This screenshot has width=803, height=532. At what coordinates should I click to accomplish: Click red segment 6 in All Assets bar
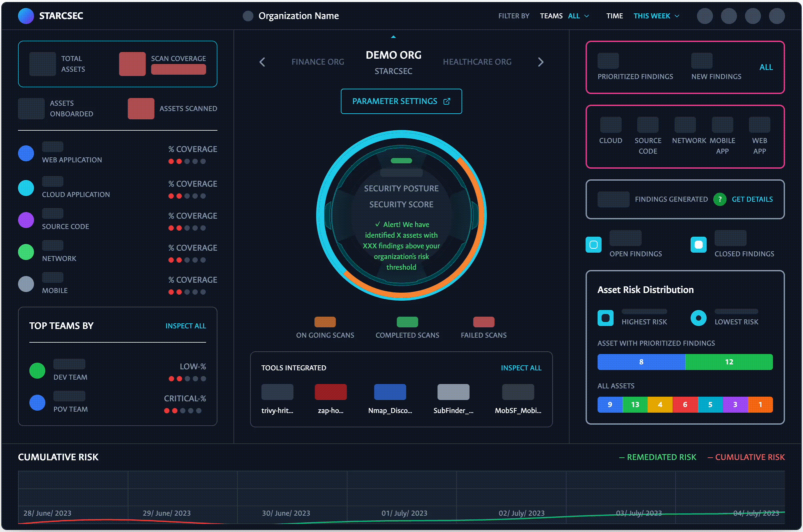pyautogui.click(x=685, y=404)
